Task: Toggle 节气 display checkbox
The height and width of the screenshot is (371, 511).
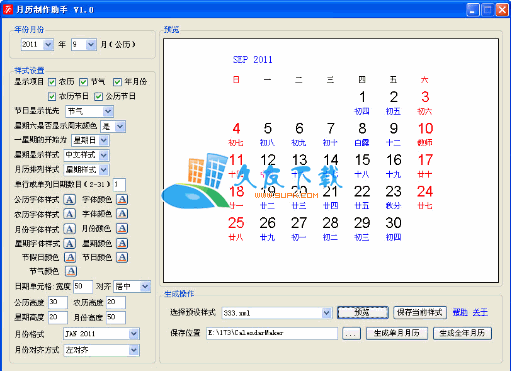Action: (x=83, y=82)
